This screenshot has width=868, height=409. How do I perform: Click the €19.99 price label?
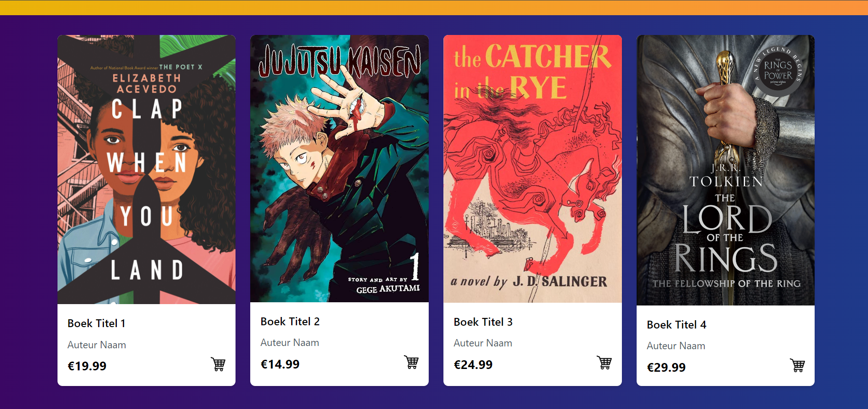87,366
